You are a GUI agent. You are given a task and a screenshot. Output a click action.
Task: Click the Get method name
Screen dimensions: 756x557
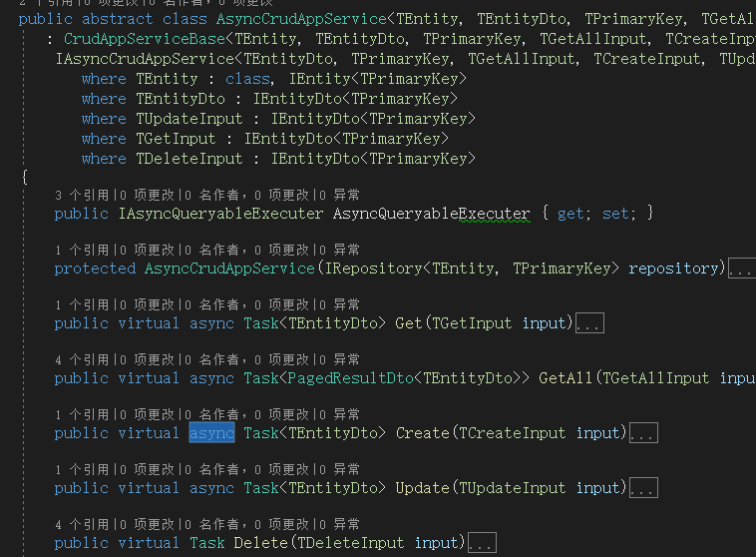click(408, 323)
